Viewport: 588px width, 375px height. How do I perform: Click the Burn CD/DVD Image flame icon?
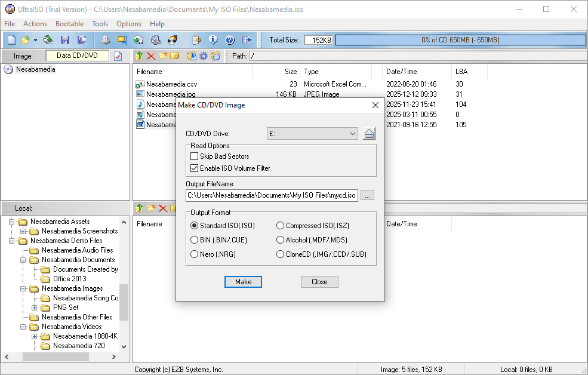pyautogui.click(x=173, y=40)
